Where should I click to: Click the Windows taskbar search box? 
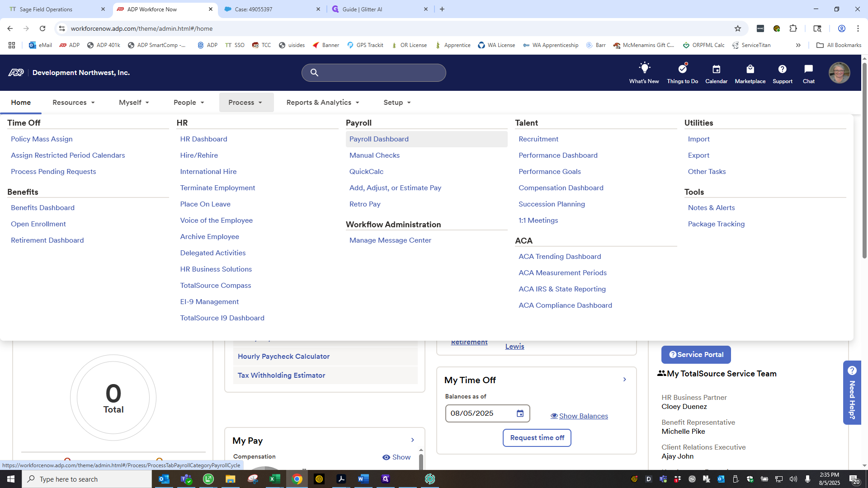point(87,479)
